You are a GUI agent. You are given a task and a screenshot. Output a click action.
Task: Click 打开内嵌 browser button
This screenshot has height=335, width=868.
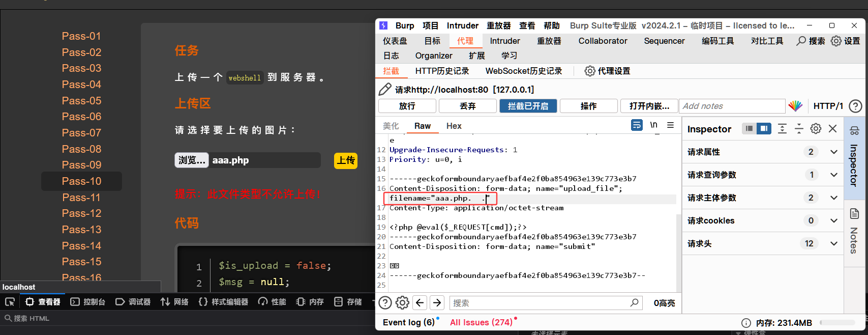point(649,106)
